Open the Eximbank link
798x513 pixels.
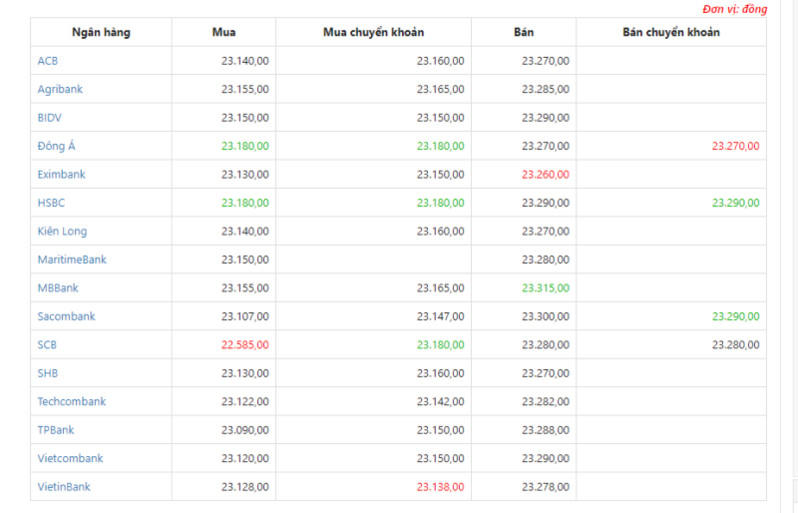coord(61,175)
